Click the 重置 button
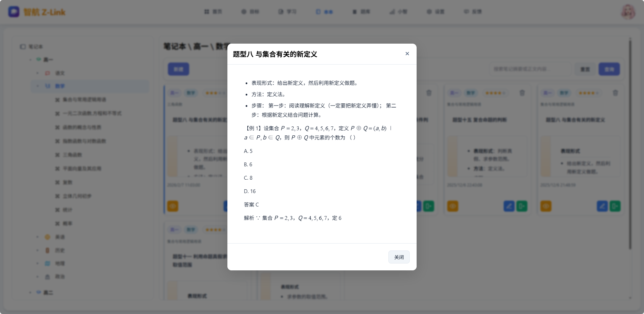The image size is (644, 314). click(x=585, y=69)
